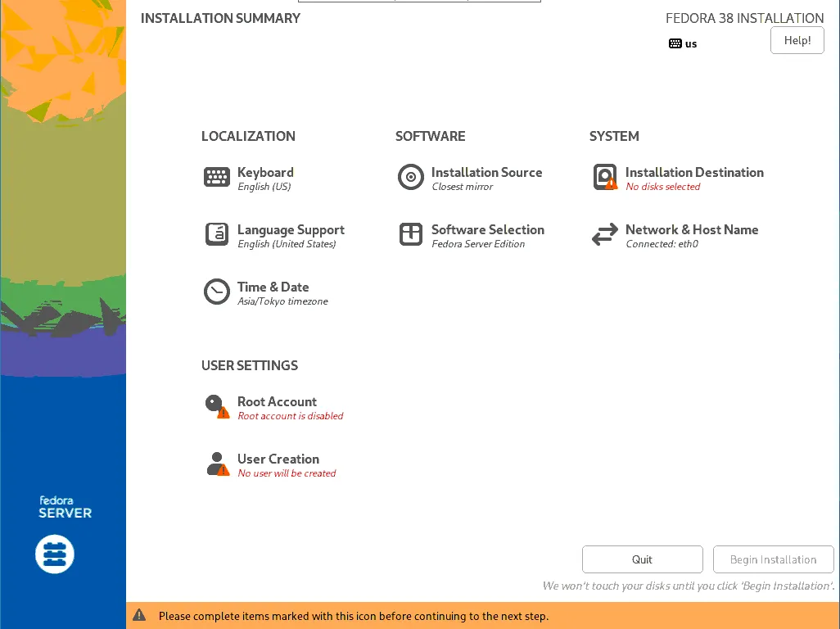Click the Begin Installation button
Image resolution: width=840 pixels, height=629 pixels.
point(773,559)
